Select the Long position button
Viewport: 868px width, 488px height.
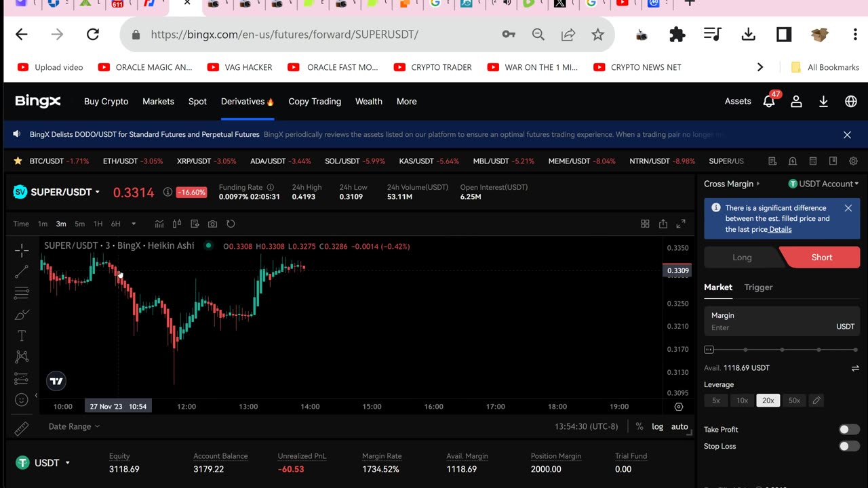[x=742, y=258]
